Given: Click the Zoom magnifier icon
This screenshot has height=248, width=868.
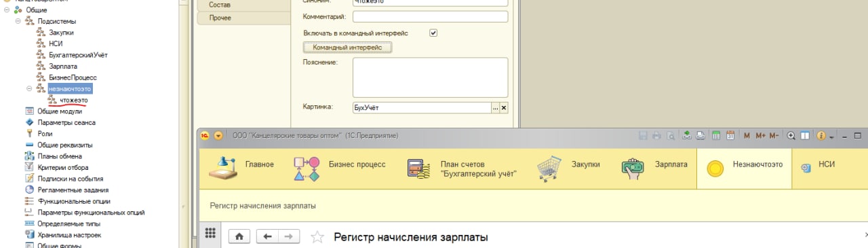Looking at the screenshot, I should click(791, 136).
